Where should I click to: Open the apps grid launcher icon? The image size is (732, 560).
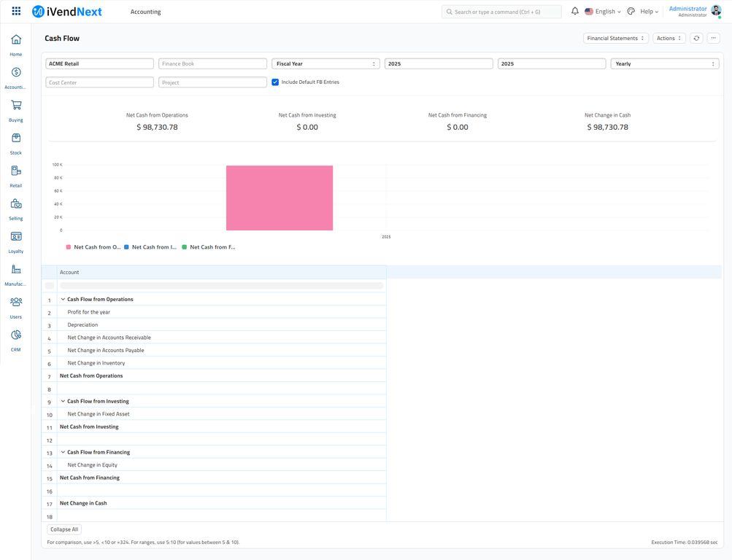[x=16, y=11]
